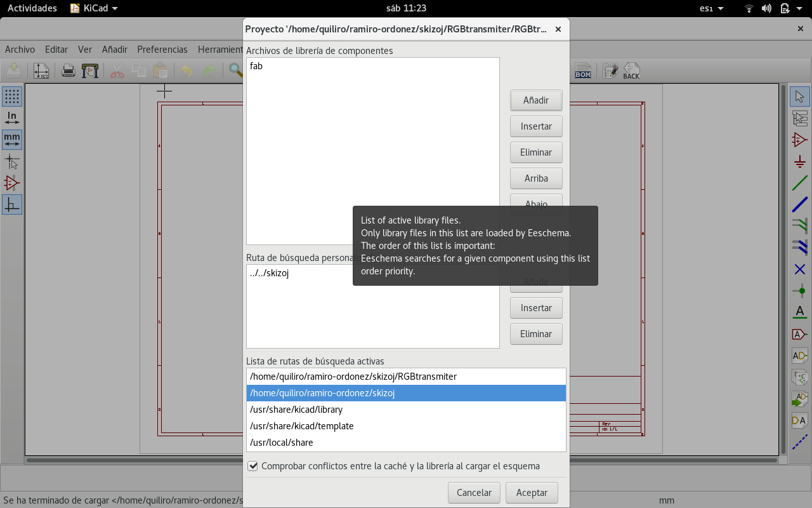Select the /usr/share/kicad/template path row
This screenshot has width=812, height=508.
pyautogui.click(x=406, y=426)
